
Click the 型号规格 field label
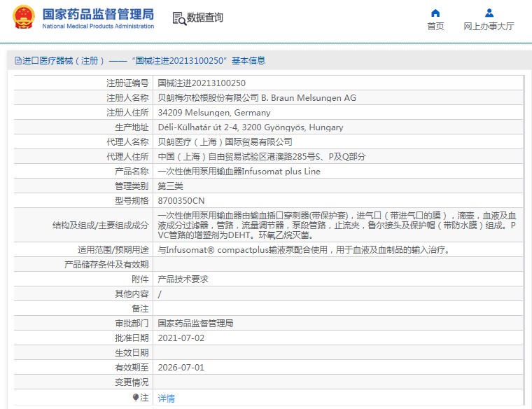pyautogui.click(x=132, y=200)
